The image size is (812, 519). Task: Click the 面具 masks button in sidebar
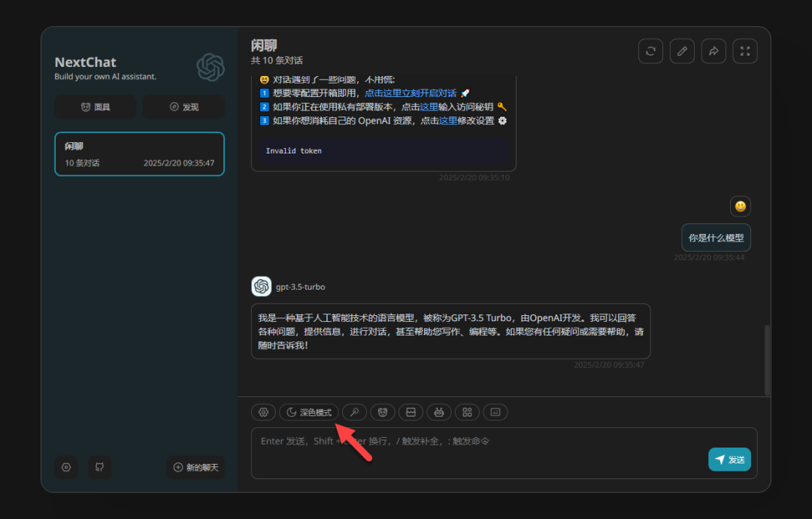[95, 107]
